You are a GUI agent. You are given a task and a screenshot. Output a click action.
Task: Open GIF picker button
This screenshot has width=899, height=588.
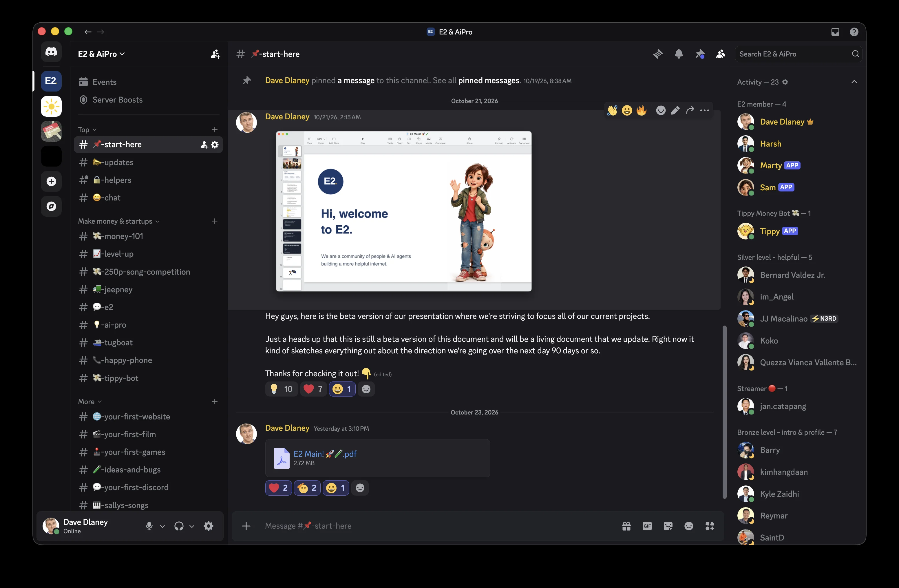647,526
